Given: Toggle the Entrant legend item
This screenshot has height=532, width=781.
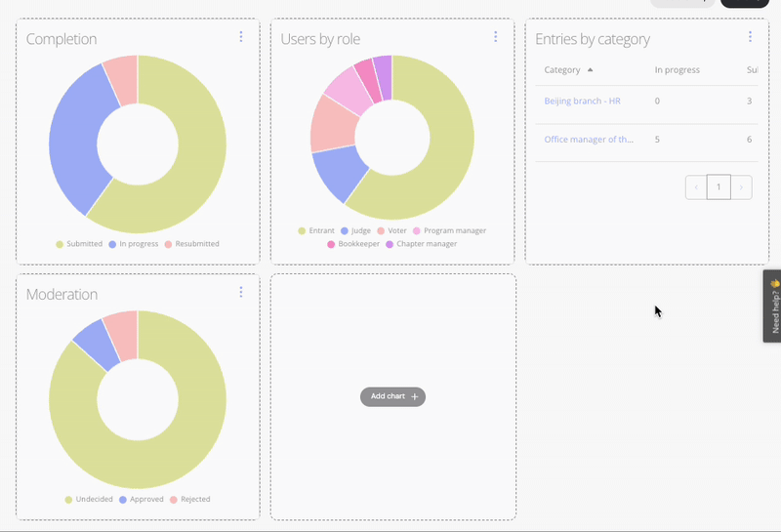Looking at the screenshot, I should point(316,231).
